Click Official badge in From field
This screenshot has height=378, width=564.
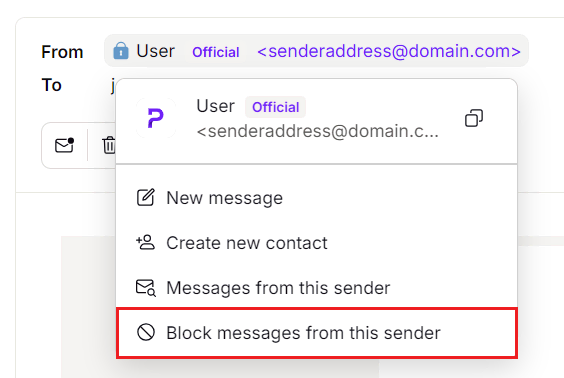[x=215, y=52]
